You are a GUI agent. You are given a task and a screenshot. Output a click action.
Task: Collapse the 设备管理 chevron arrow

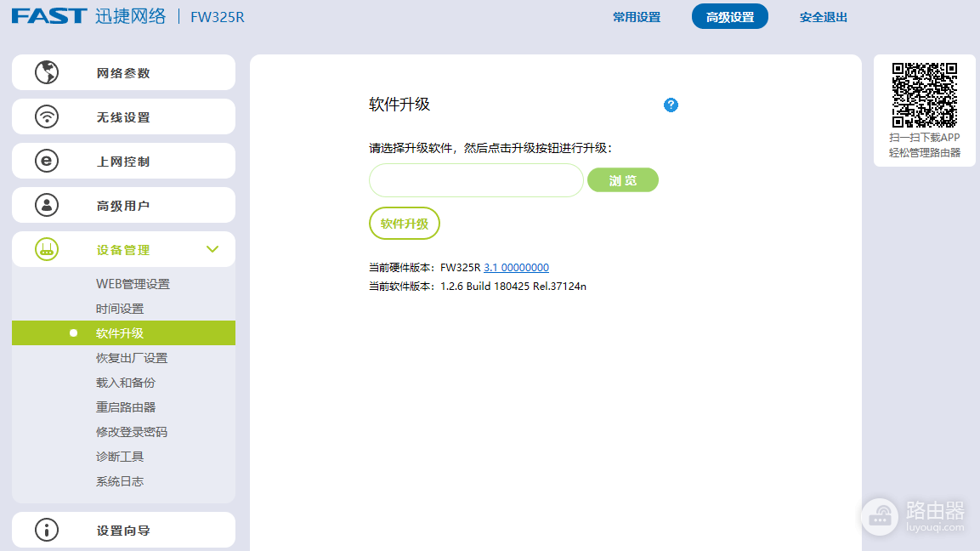coord(212,249)
